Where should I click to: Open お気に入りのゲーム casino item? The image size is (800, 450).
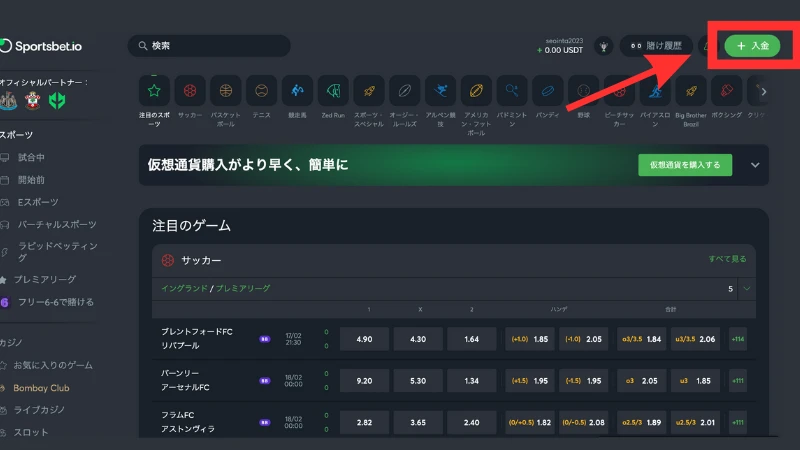[53, 365]
